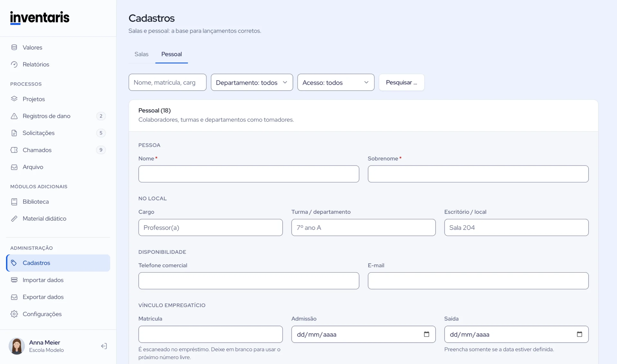The image size is (617, 364).
Task: Click the Registros de dano warning icon
Action: (x=14, y=116)
